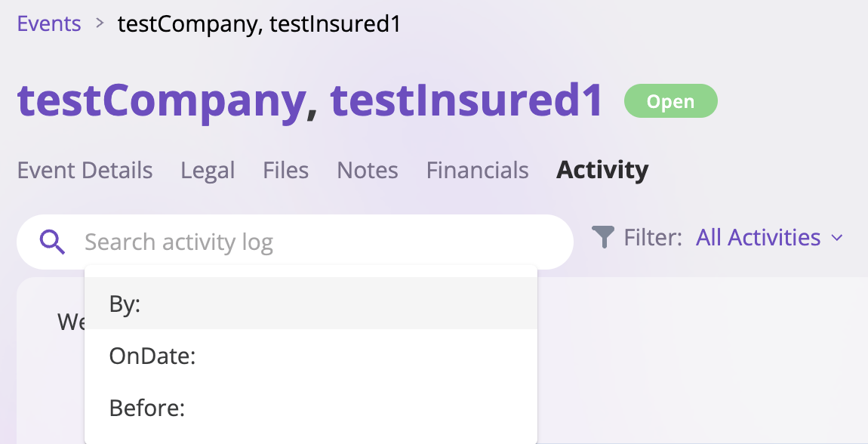This screenshot has width=868, height=444.
Task: Click the Filter: label text
Action: pos(653,238)
